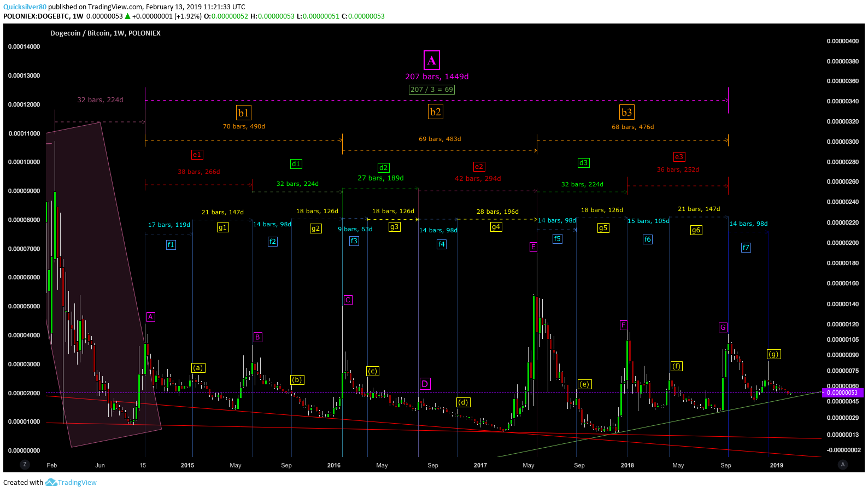Screen dimensions: 868x492
Task: Click the '9 bars, 63d' cyan label
Action: pyautogui.click(x=355, y=230)
